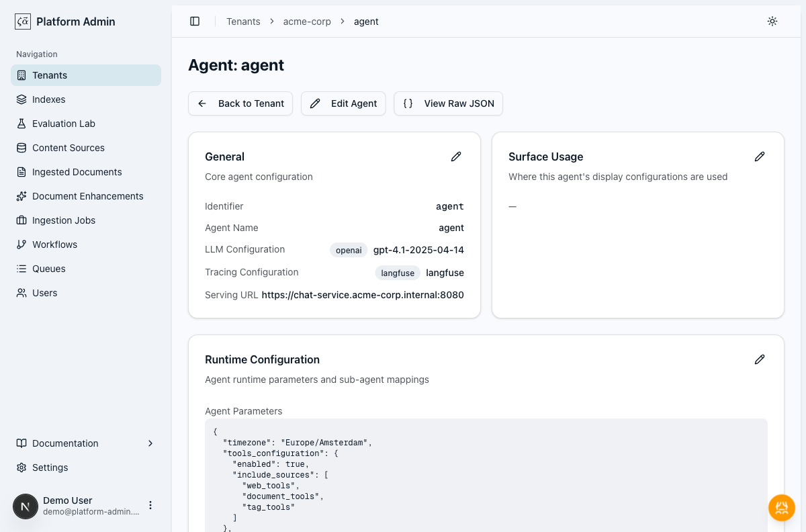806x532 pixels.
Task: Click the Document Enhancements sparkle icon
Action: point(21,196)
